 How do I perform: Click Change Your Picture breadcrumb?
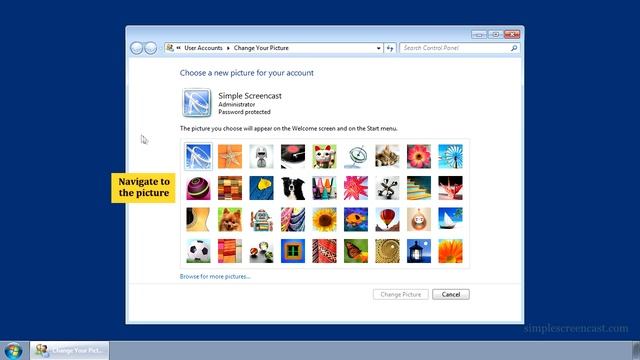pyautogui.click(x=261, y=48)
